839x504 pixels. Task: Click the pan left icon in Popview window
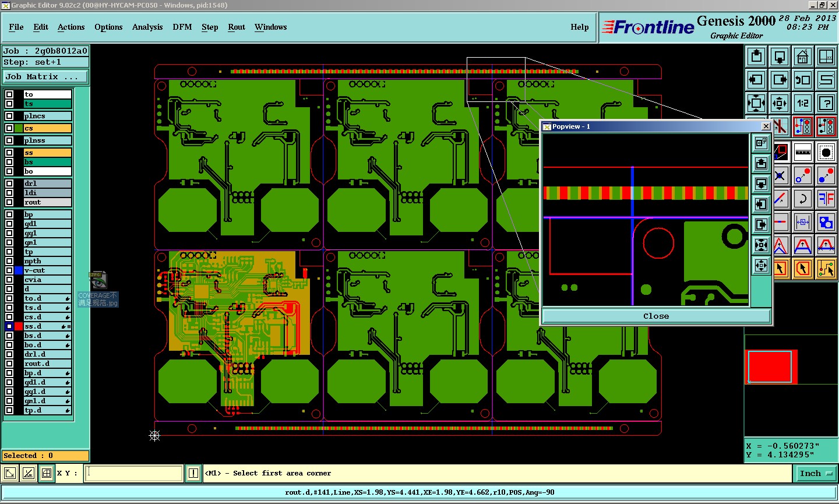point(761,205)
